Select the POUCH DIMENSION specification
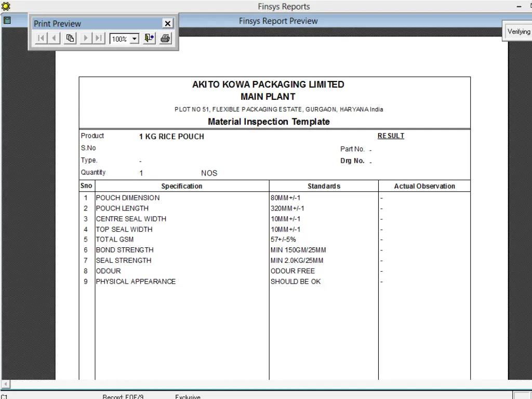 128,198
